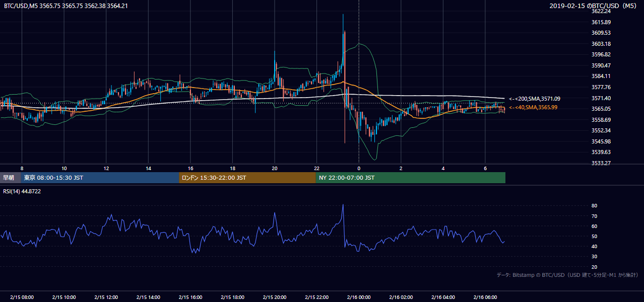Click price axis label 3533.27

click(x=601, y=163)
